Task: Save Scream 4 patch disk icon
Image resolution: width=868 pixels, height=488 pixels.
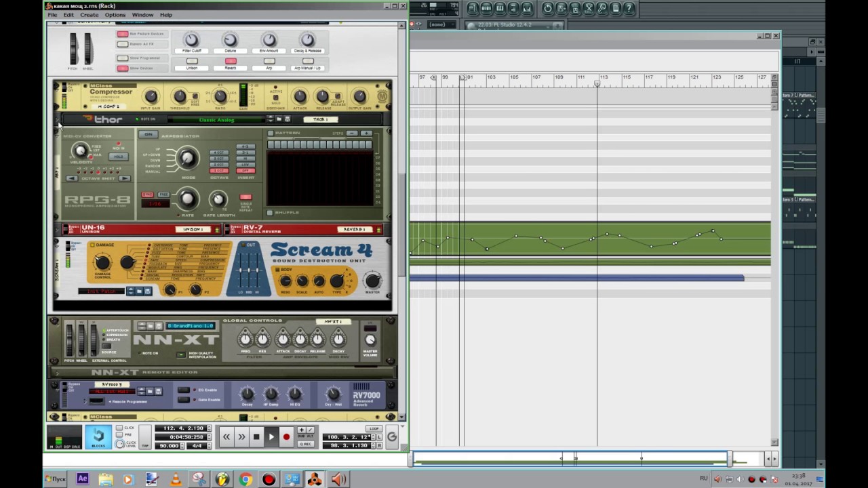Action: pos(148,291)
